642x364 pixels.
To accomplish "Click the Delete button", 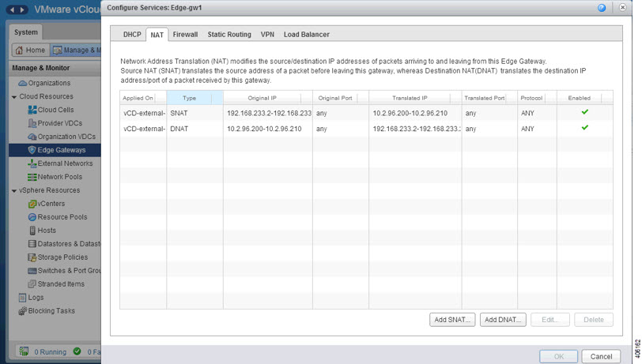I will (x=593, y=320).
